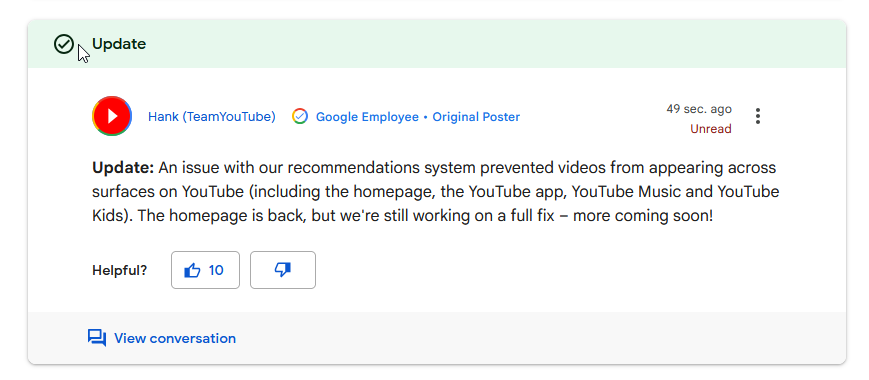Click the Helpful? label

tap(120, 270)
